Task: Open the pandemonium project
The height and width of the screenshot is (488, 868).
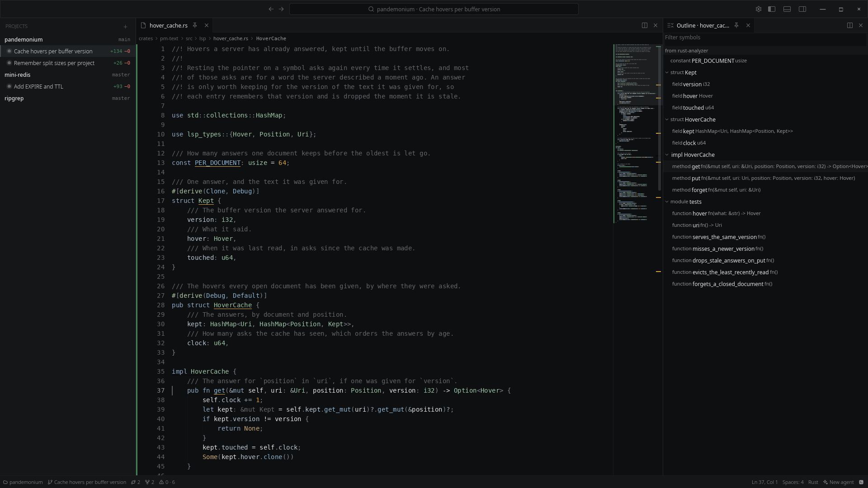Action: (68, 39)
